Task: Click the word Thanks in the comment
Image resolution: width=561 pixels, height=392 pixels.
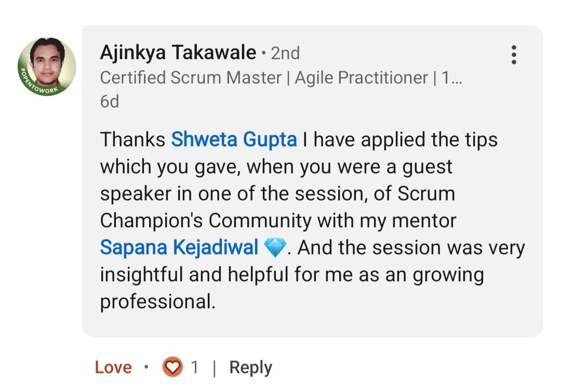Action: (x=132, y=140)
